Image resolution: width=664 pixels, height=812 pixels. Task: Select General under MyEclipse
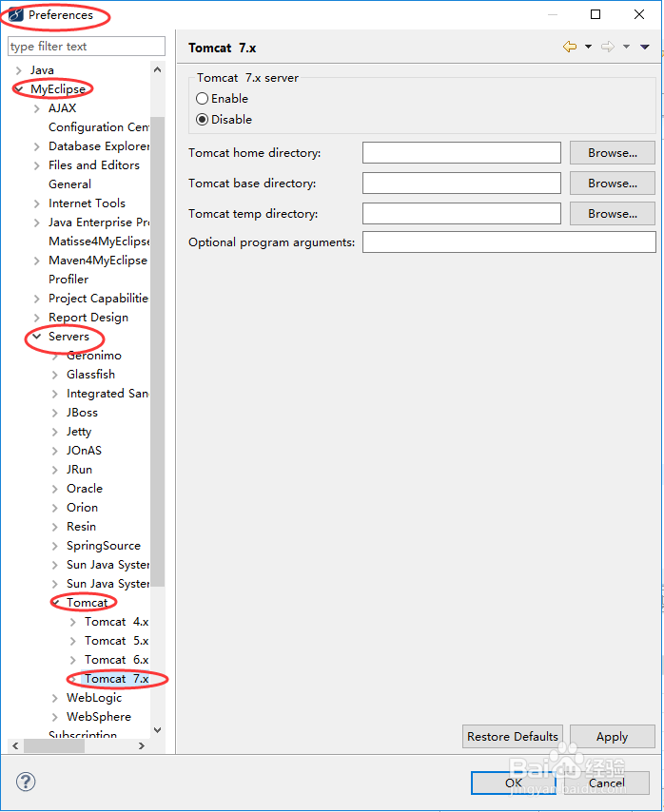pos(70,184)
